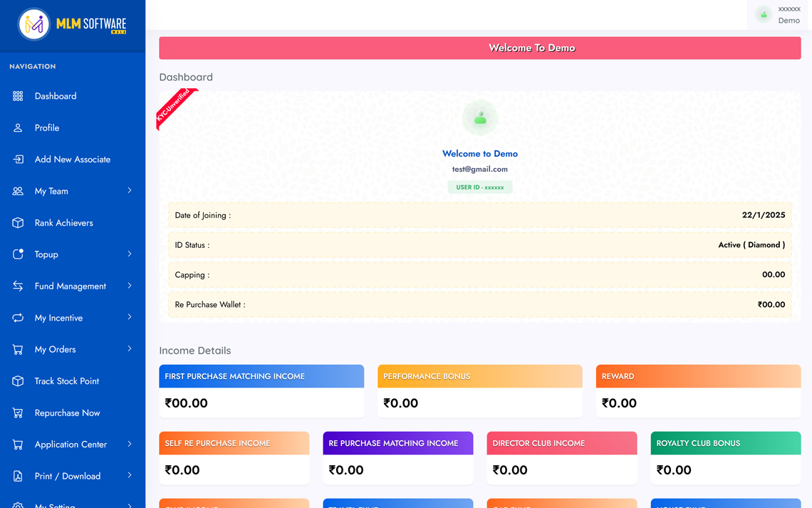
Task: Expand the Fund Management chevron
Action: pos(130,286)
